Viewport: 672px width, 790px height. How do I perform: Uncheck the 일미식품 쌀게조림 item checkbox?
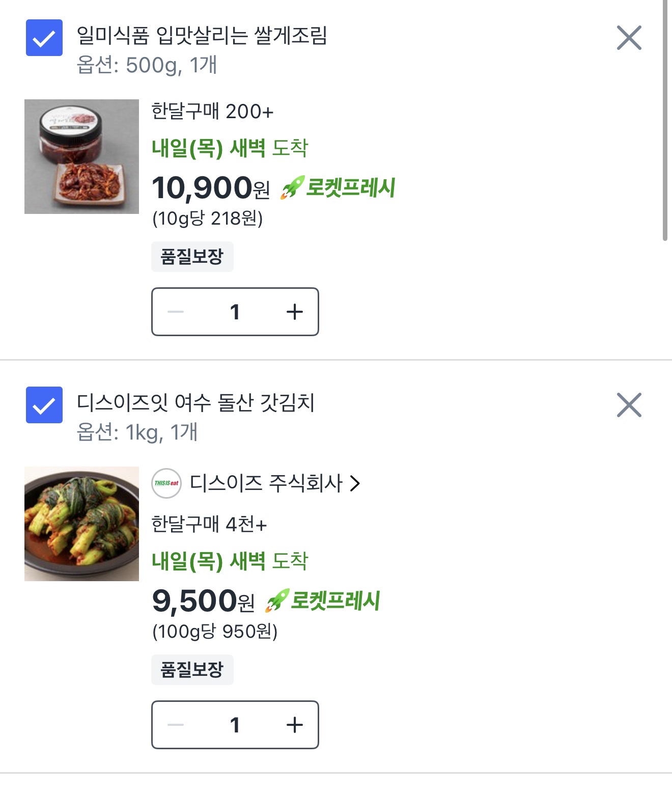[44, 38]
